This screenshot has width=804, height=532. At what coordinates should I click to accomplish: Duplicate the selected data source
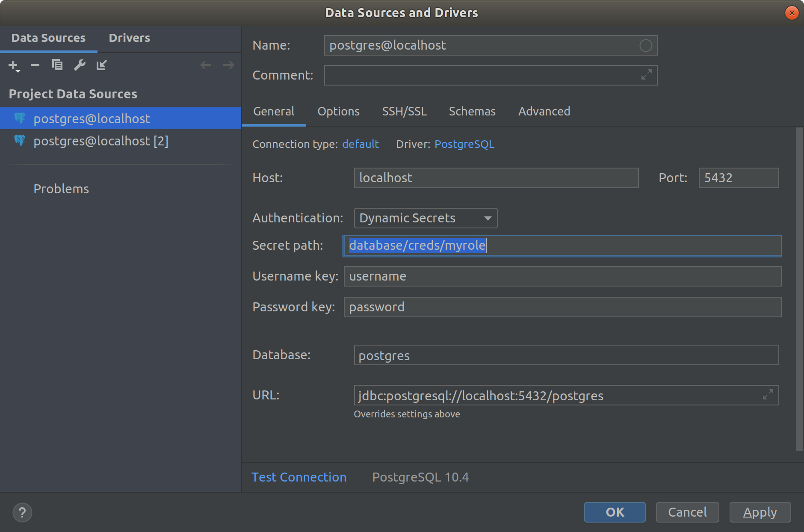(x=57, y=65)
